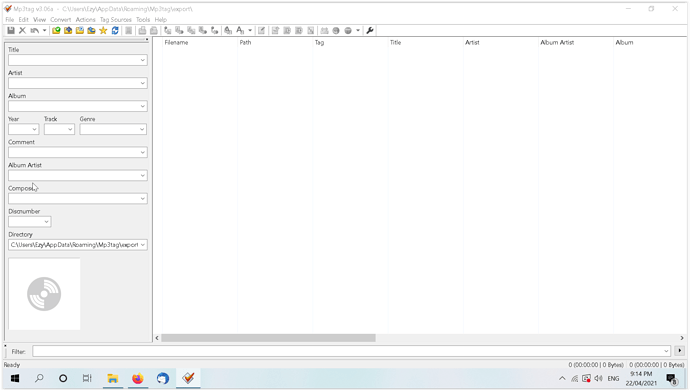Expand the Title field dropdown

pyautogui.click(x=143, y=60)
